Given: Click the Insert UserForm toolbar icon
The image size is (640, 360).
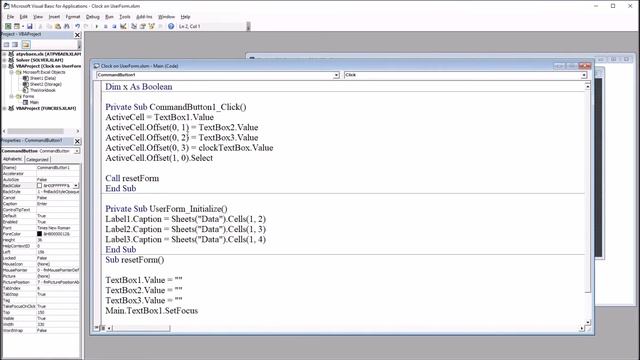Looking at the screenshot, I should pos(17,26).
